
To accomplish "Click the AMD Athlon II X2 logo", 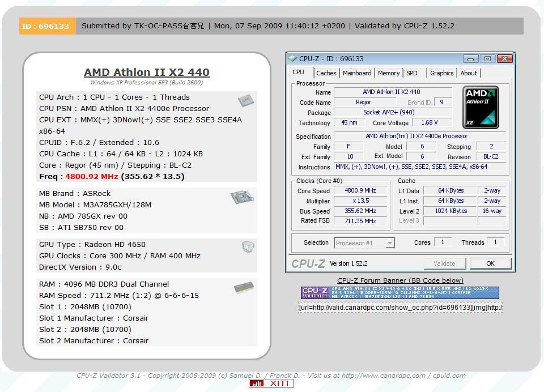I will pos(481,108).
